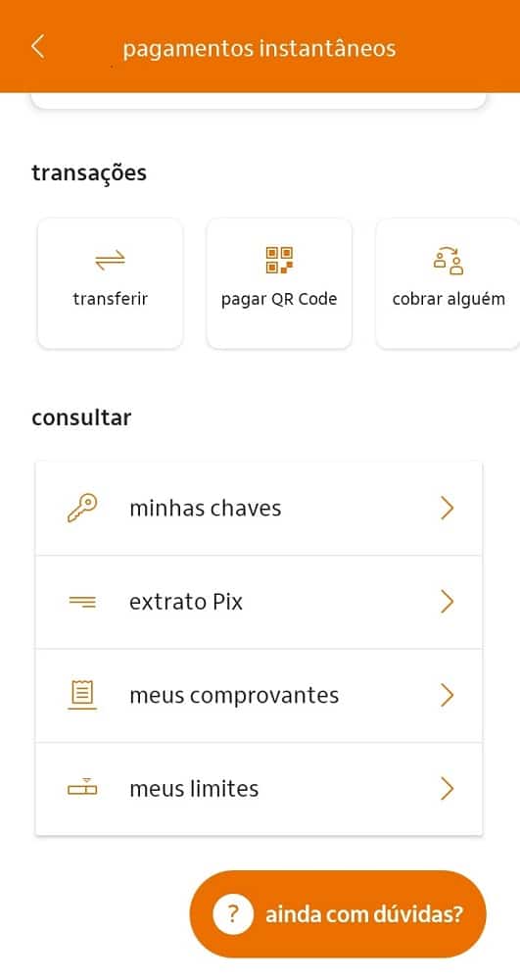Tap the extrato Pix lines icon
This screenshot has height=980, width=520.
point(82,602)
